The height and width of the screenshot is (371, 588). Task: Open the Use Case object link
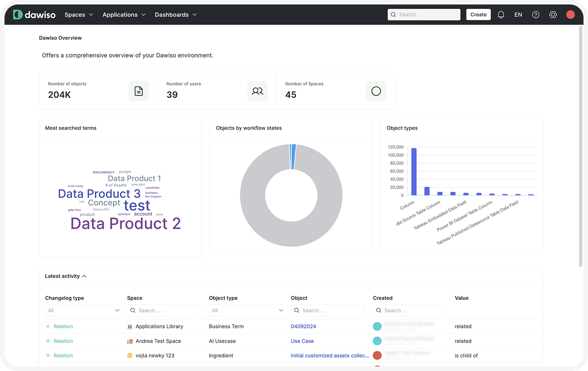[302, 341]
